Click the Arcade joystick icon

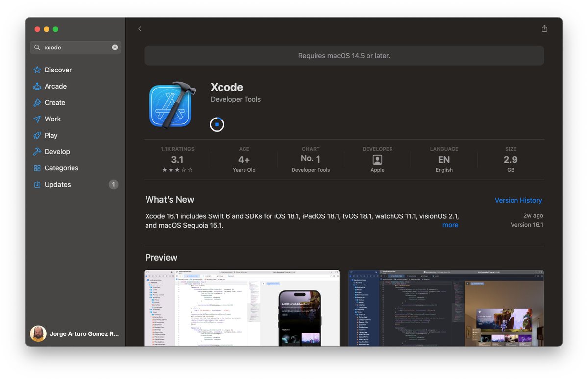(x=37, y=86)
